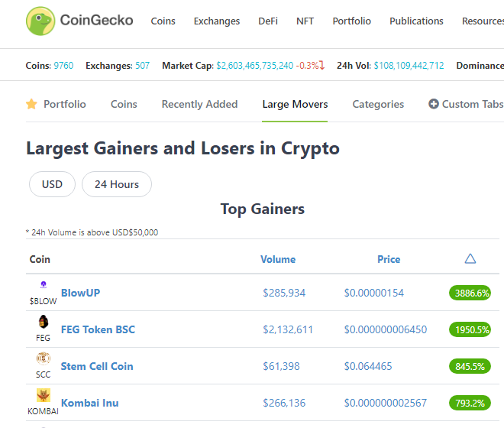Click the Custom Tabs plus icon

(434, 104)
